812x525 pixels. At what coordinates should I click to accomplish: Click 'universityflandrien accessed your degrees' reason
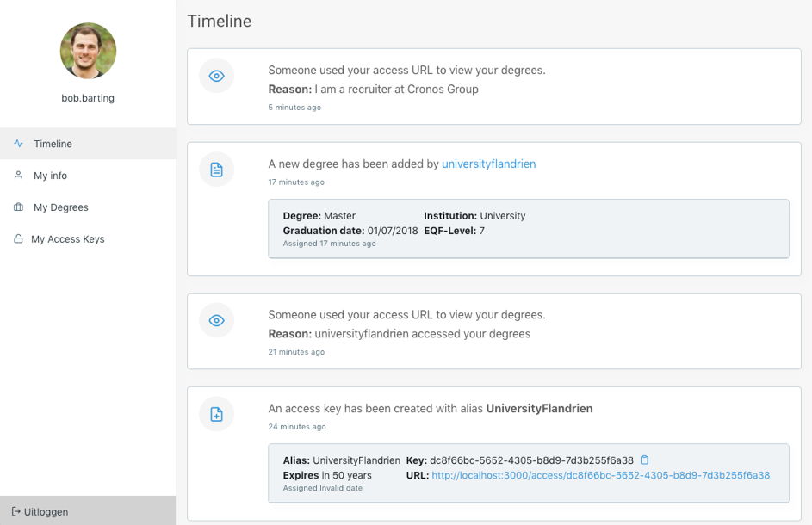point(423,334)
